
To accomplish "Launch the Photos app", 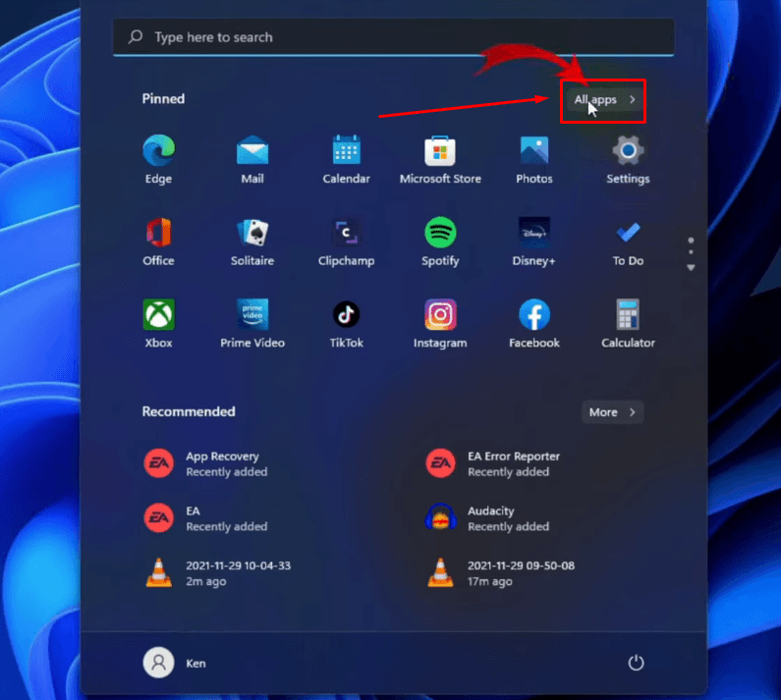I will (x=534, y=159).
